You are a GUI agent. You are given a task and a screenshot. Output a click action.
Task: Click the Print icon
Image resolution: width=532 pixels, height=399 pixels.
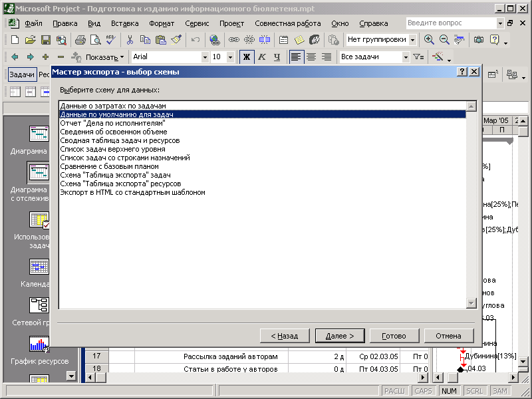coord(80,40)
